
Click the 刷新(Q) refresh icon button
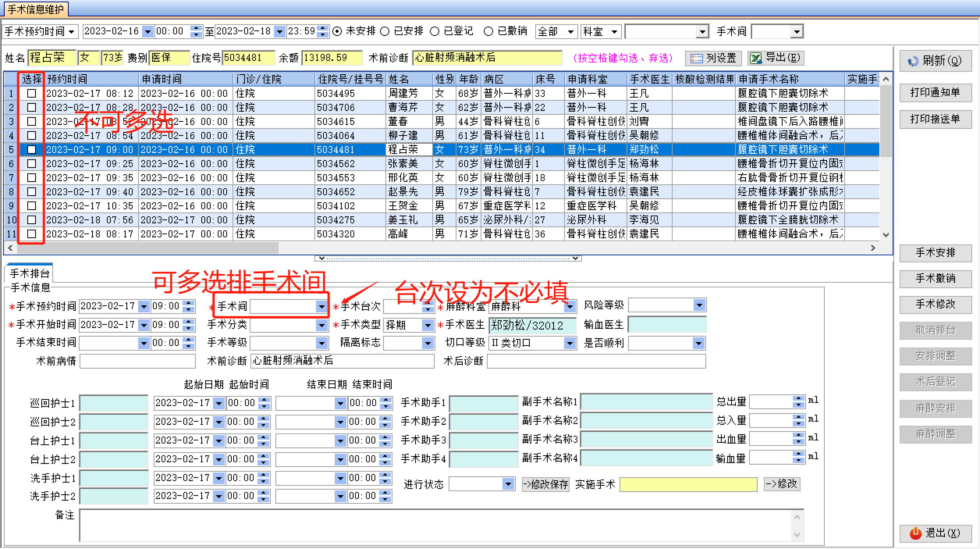913,61
